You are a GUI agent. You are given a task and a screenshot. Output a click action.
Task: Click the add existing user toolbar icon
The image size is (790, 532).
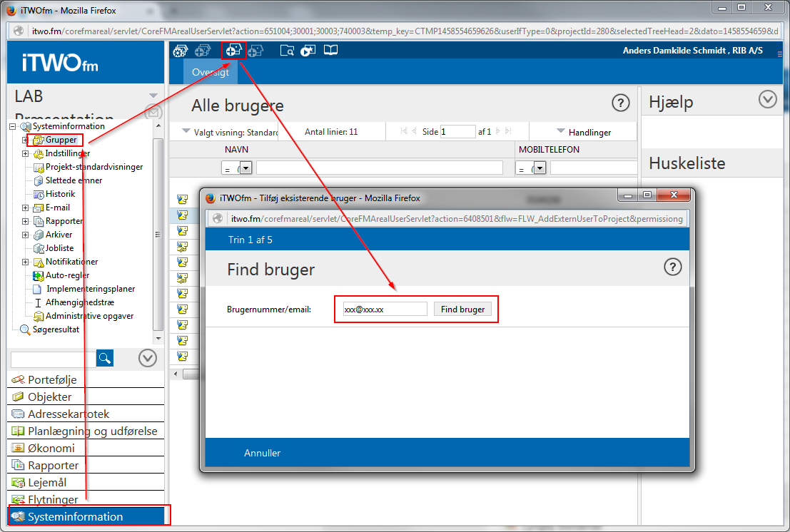(233, 50)
